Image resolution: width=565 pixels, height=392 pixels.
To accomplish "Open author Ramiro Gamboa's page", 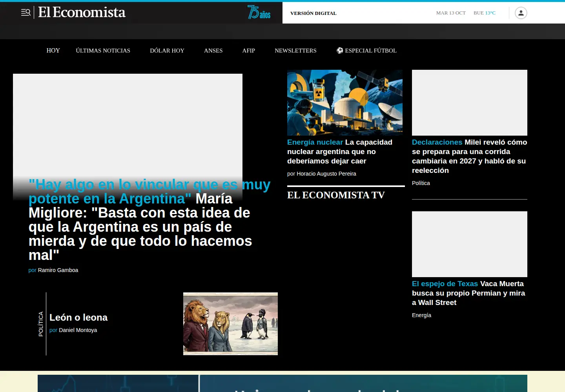I will 58,270.
